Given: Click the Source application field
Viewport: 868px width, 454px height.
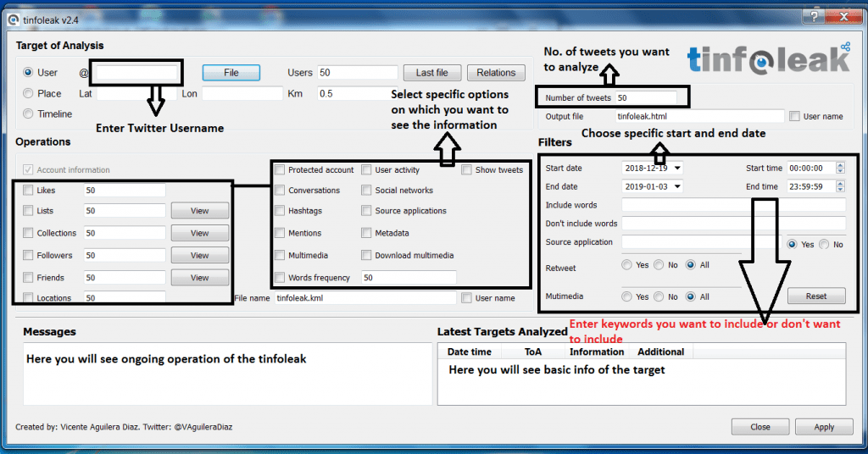Looking at the screenshot, I should pos(701,242).
